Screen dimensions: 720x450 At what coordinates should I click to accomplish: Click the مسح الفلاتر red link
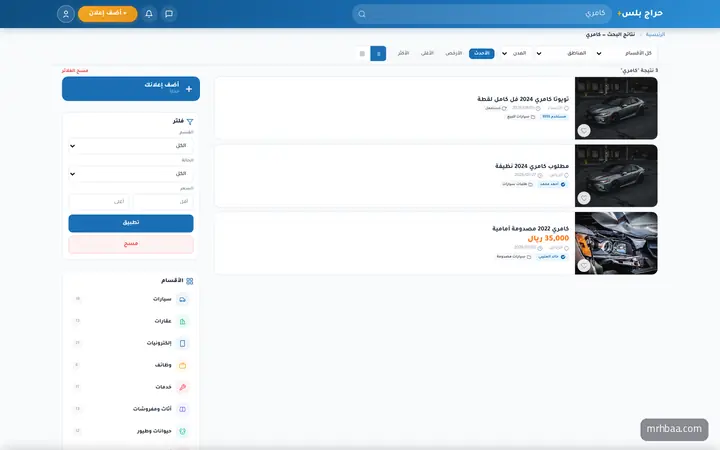[x=75, y=71]
